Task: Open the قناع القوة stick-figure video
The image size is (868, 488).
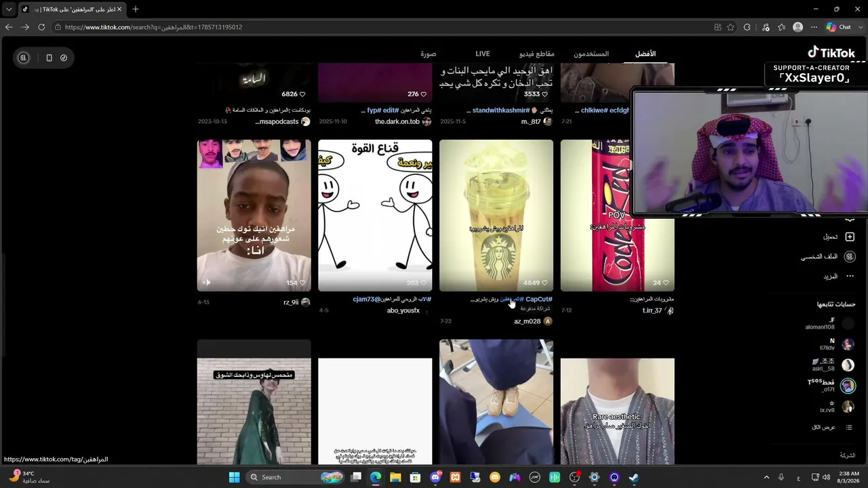Action: pyautogui.click(x=375, y=216)
